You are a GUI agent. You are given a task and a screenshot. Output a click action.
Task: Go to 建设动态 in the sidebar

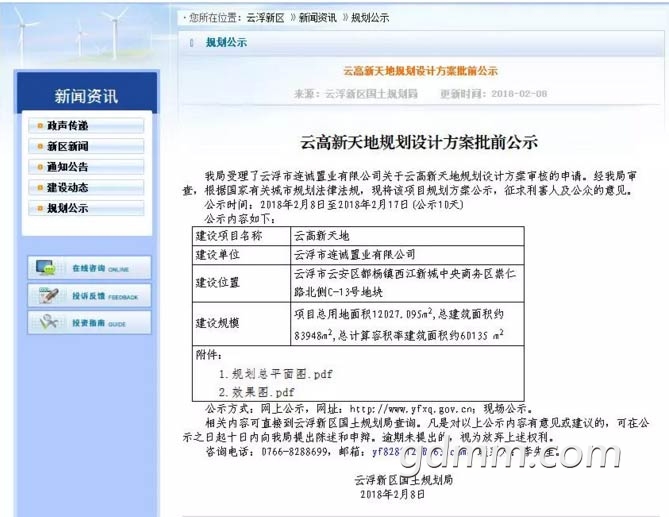68,187
